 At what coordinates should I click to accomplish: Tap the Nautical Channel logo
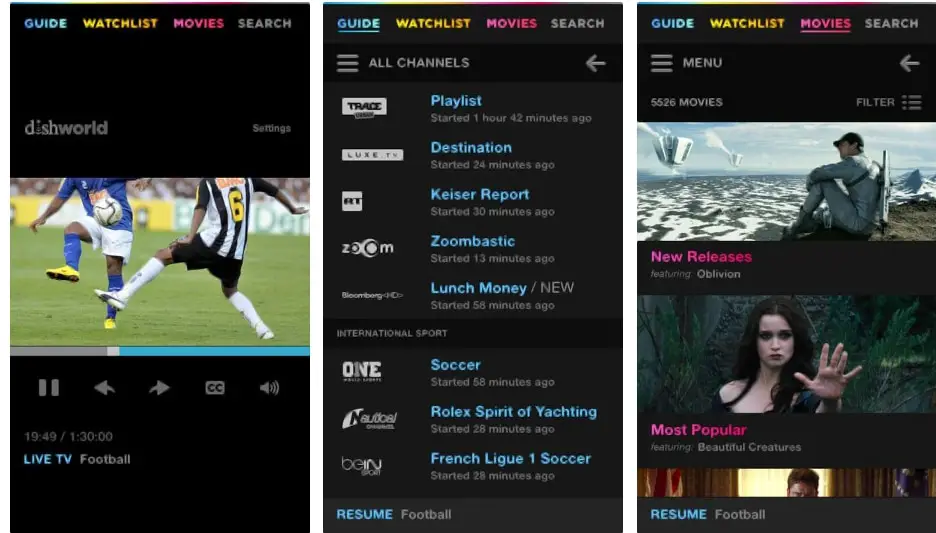369,418
